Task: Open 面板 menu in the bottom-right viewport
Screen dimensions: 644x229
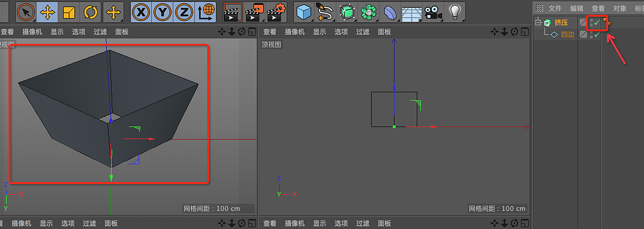Action: 384,224
